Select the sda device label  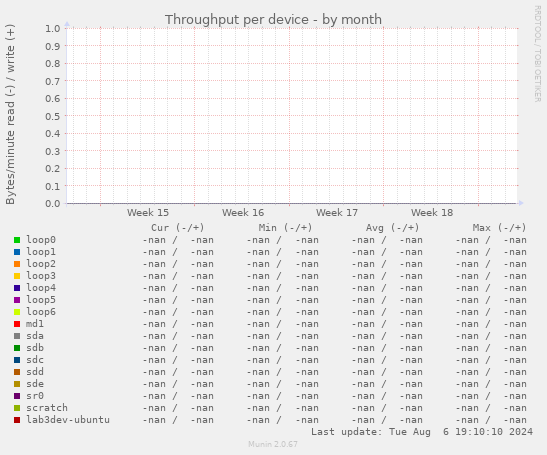(x=35, y=336)
